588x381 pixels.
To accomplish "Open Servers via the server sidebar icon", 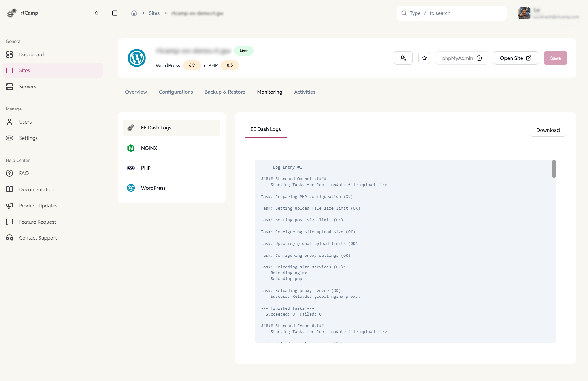I will click(9, 87).
